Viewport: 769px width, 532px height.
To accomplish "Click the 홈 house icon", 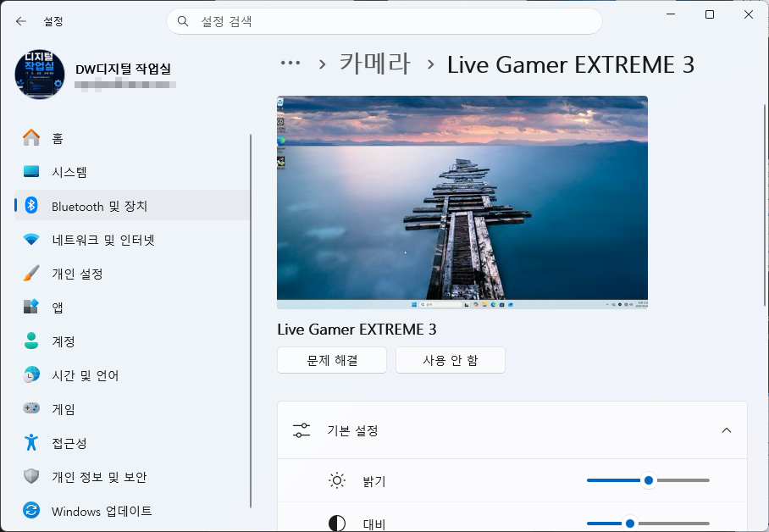I will pyautogui.click(x=31, y=138).
